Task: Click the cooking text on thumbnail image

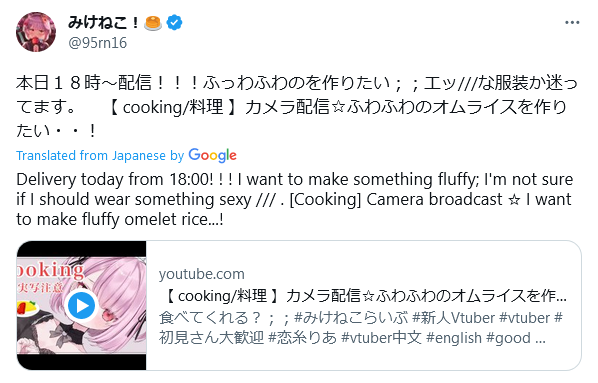Action: (x=50, y=271)
